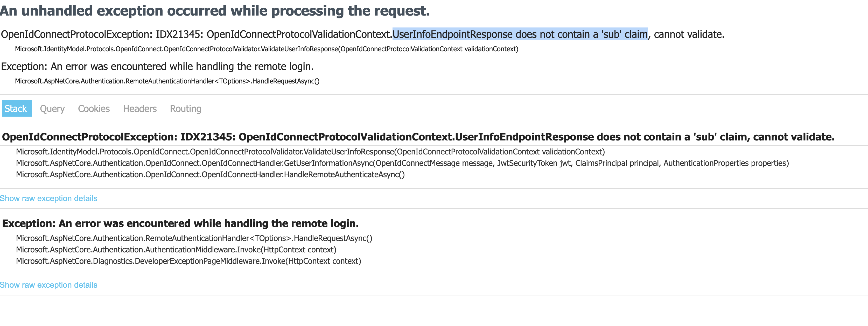Open the Routing tab
Image resolution: width=868 pixels, height=326 pixels.
coord(185,108)
